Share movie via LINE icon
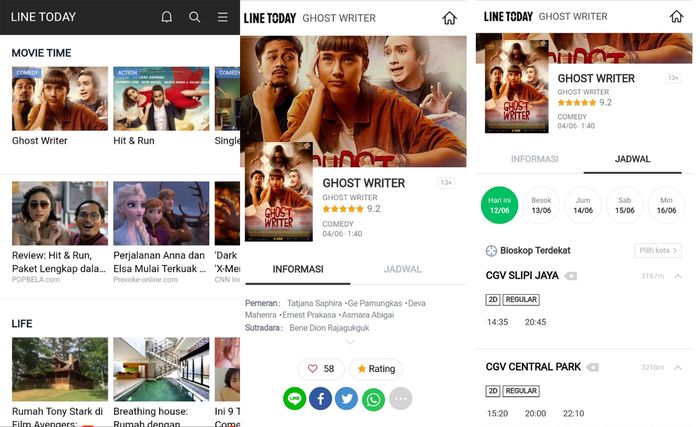 (x=295, y=398)
